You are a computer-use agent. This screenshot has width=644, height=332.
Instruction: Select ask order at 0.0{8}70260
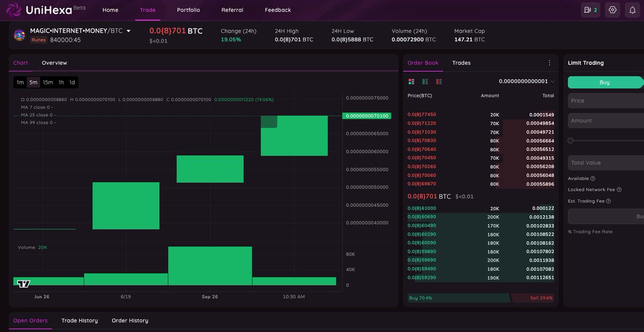[481, 167]
